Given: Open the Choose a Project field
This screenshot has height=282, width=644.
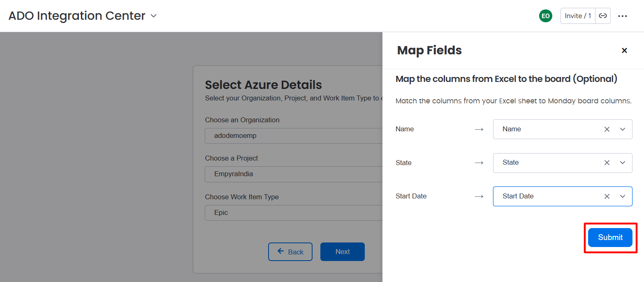Looking at the screenshot, I should coord(294,174).
